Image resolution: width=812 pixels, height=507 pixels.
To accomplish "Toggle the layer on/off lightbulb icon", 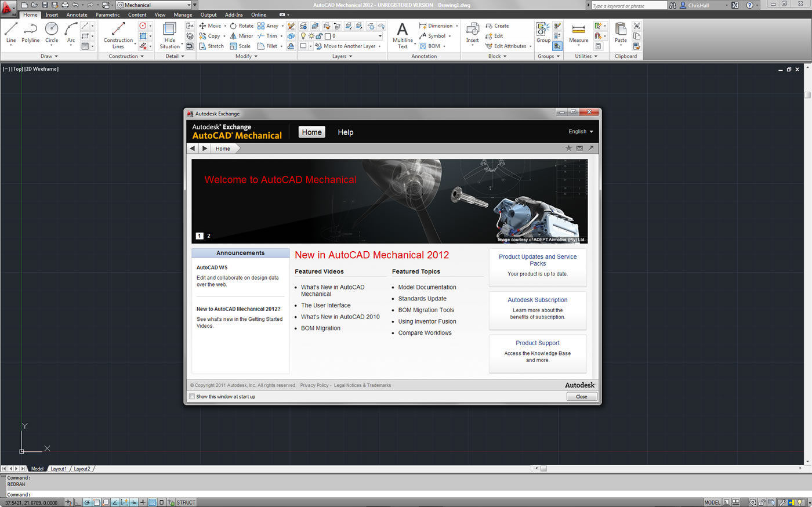I will 303,36.
